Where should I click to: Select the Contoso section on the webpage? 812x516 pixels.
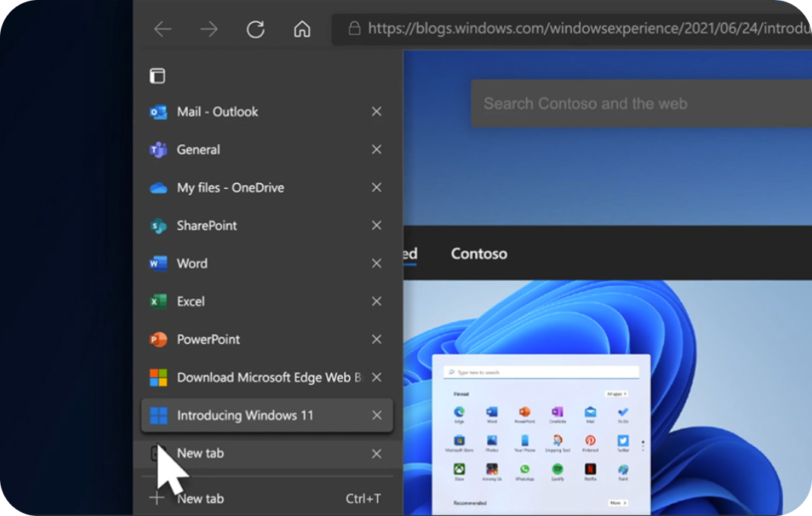click(479, 253)
